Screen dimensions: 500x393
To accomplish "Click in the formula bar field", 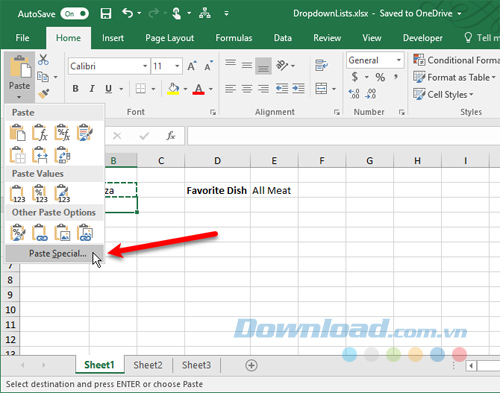I will click(344, 136).
